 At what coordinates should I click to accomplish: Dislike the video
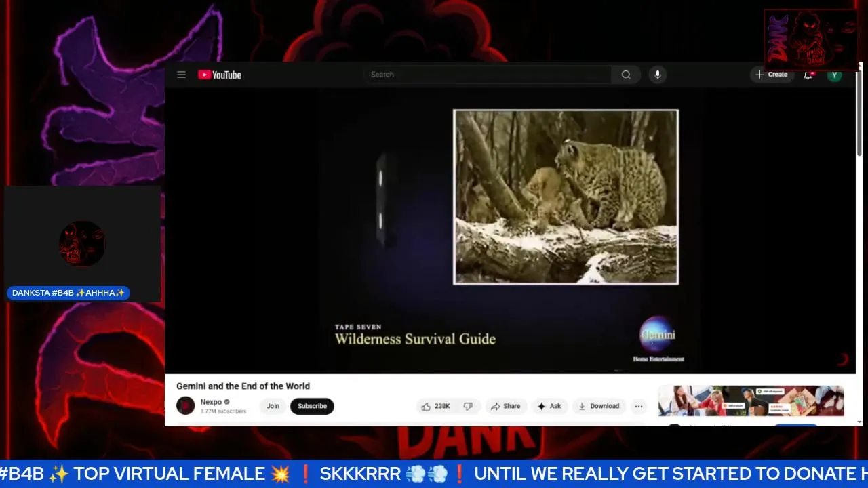pos(468,406)
